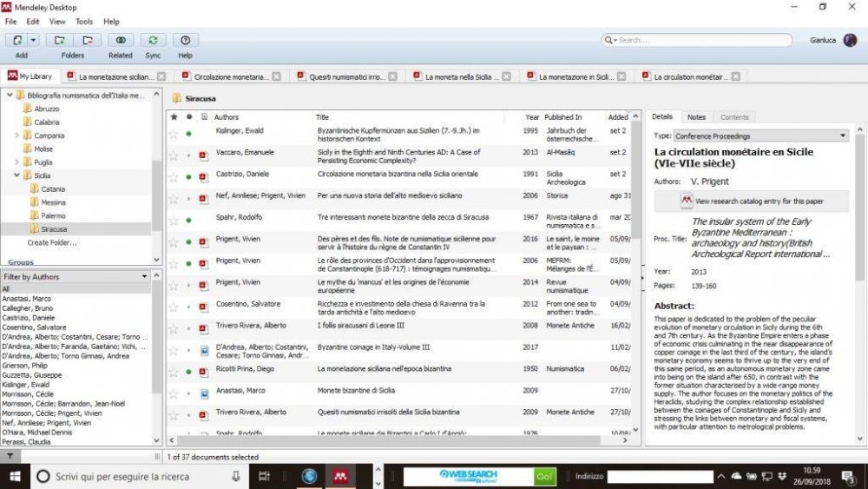Close the La monetazione sicilian tab
The height and width of the screenshot is (489, 868).
161,76
